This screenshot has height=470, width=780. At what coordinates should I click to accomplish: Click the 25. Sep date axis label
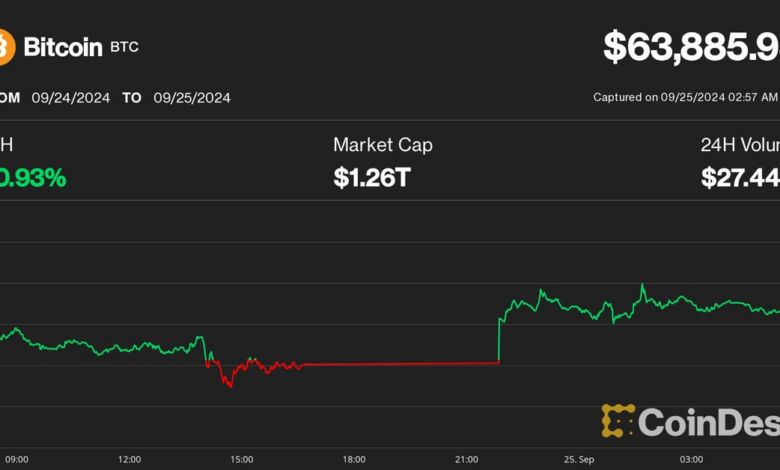coord(579,459)
